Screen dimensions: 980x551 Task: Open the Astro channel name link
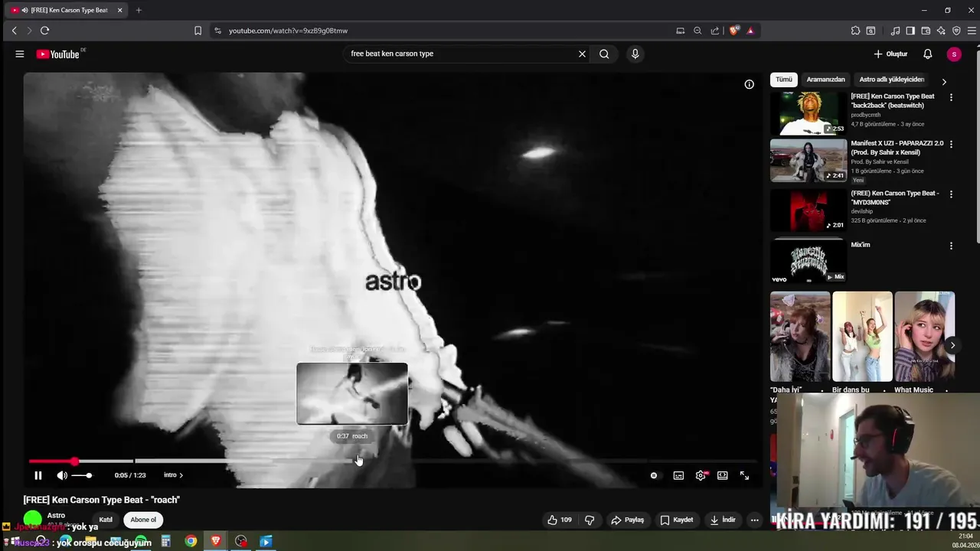click(x=56, y=516)
